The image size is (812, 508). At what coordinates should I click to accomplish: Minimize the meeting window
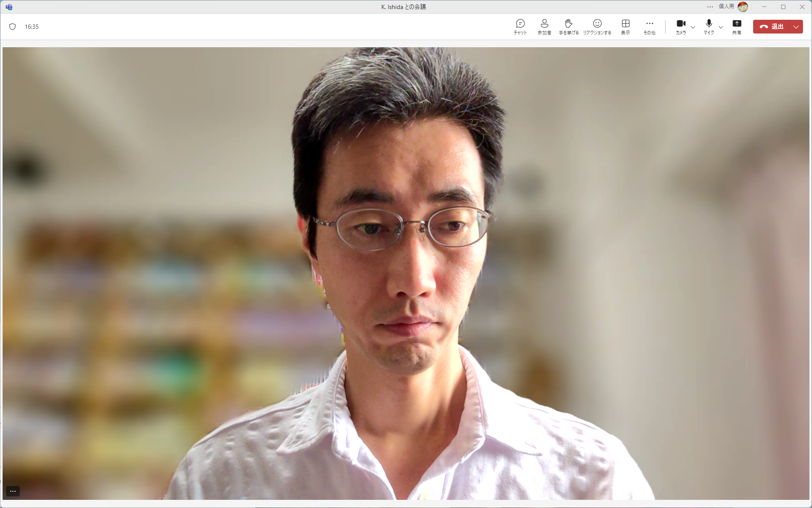coord(764,7)
